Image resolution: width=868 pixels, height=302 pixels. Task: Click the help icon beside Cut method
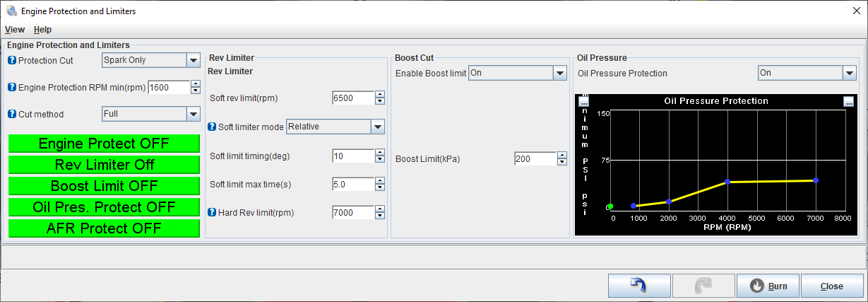click(12, 114)
